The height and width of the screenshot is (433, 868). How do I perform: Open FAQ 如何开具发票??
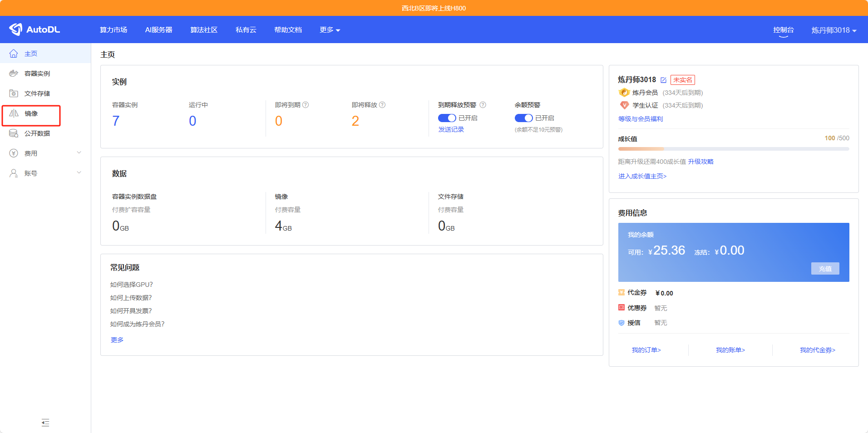point(131,311)
